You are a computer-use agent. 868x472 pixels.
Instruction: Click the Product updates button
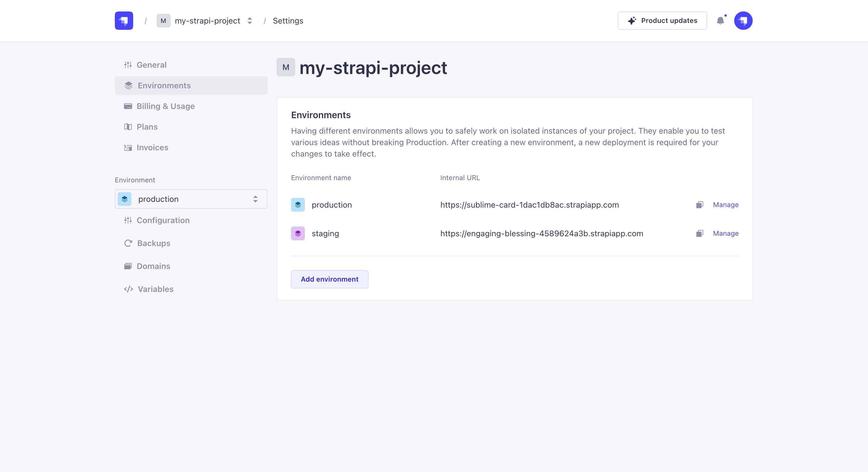click(x=662, y=21)
